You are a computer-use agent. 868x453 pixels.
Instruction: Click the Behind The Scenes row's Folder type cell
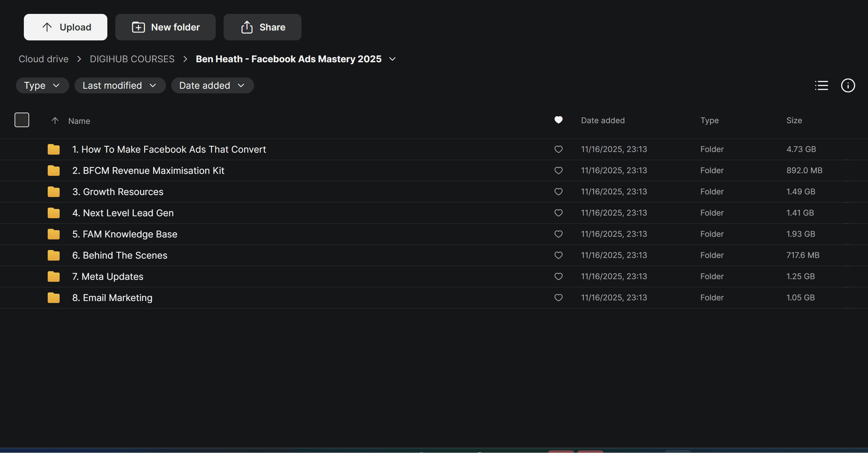point(712,255)
